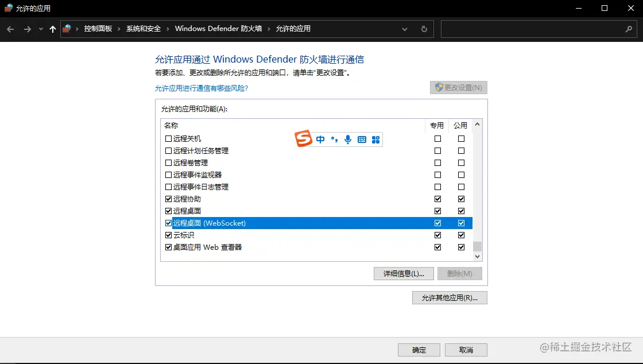Maximize the 允许的应用 window
This screenshot has height=364, width=643.
tap(605, 8)
